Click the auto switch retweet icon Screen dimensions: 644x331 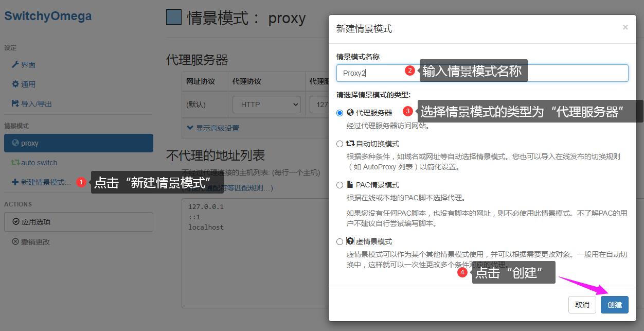point(15,163)
